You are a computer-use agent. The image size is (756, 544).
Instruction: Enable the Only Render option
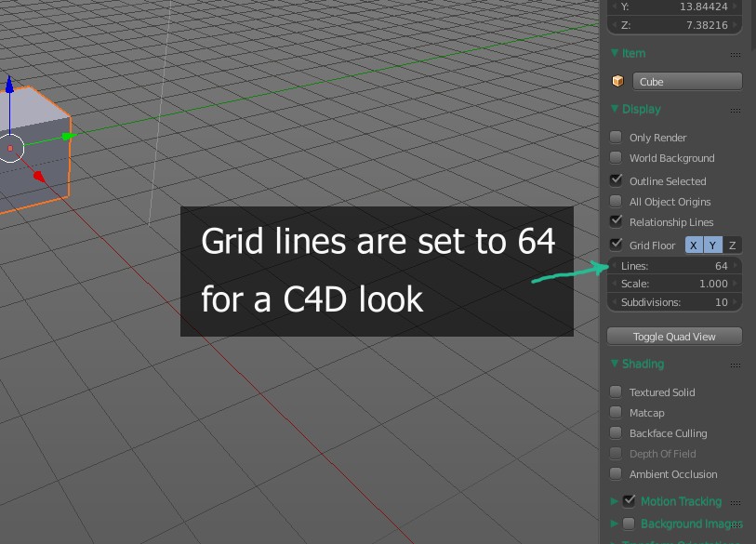(616, 137)
